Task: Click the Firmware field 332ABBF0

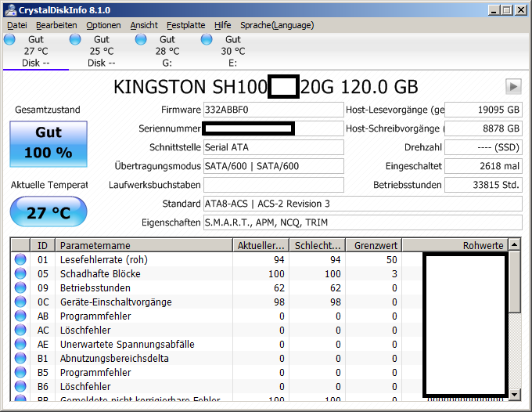Action: pyautogui.click(x=274, y=110)
